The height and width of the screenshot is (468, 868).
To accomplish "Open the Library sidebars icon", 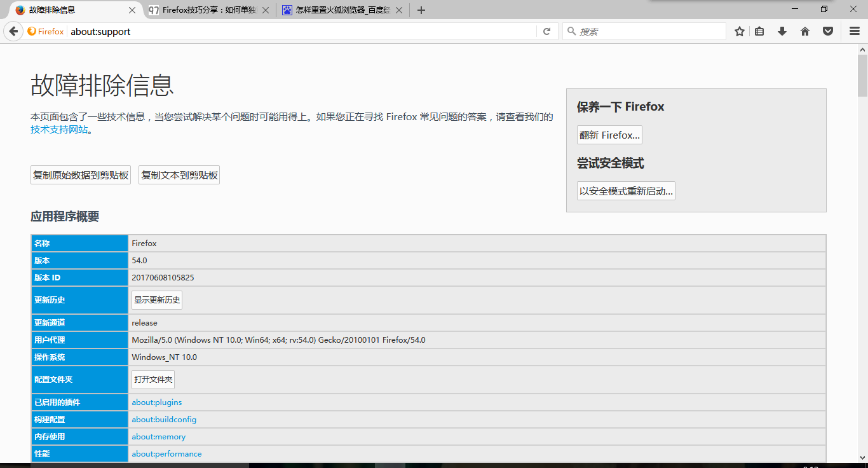I will tap(759, 31).
